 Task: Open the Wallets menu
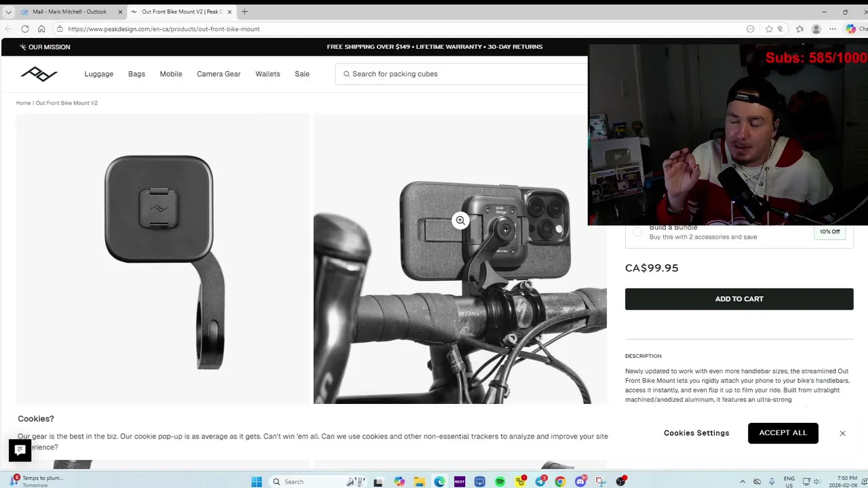point(268,74)
